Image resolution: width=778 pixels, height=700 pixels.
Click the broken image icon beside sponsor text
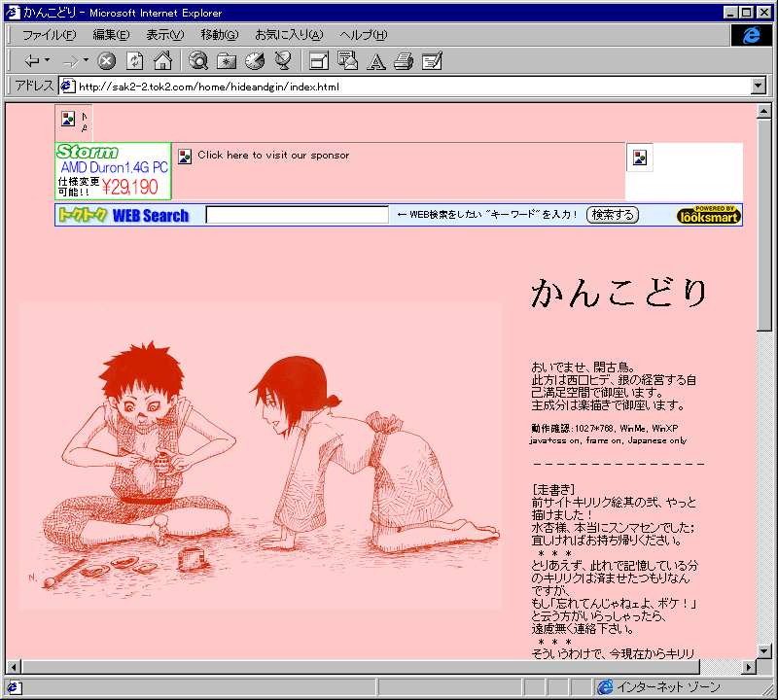(185, 157)
